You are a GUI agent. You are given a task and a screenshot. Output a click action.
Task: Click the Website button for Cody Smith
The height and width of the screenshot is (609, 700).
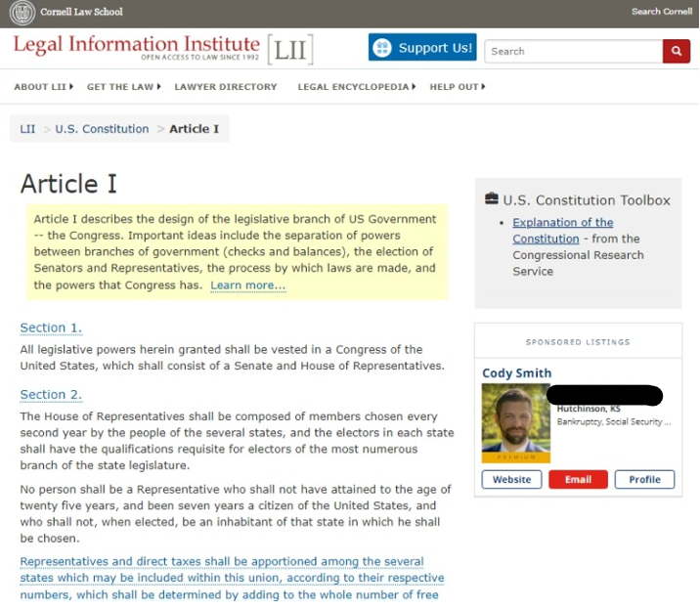(511, 480)
